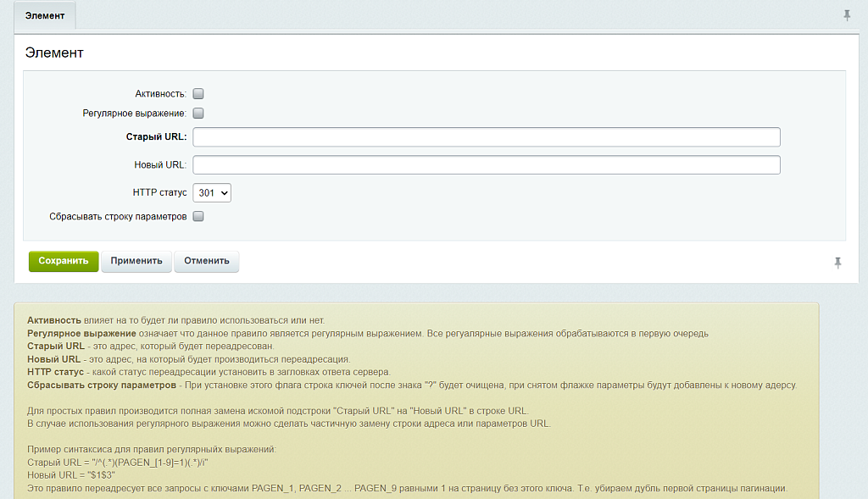Pin the action buttons panel

837,263
